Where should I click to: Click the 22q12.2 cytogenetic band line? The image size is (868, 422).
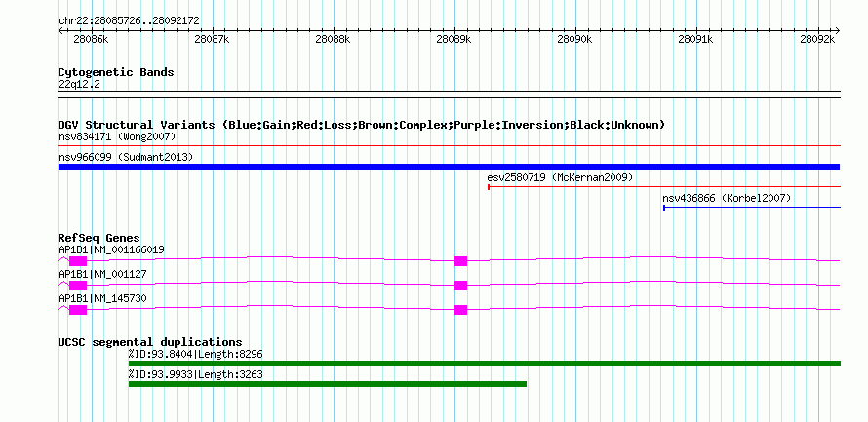[450, 95]
